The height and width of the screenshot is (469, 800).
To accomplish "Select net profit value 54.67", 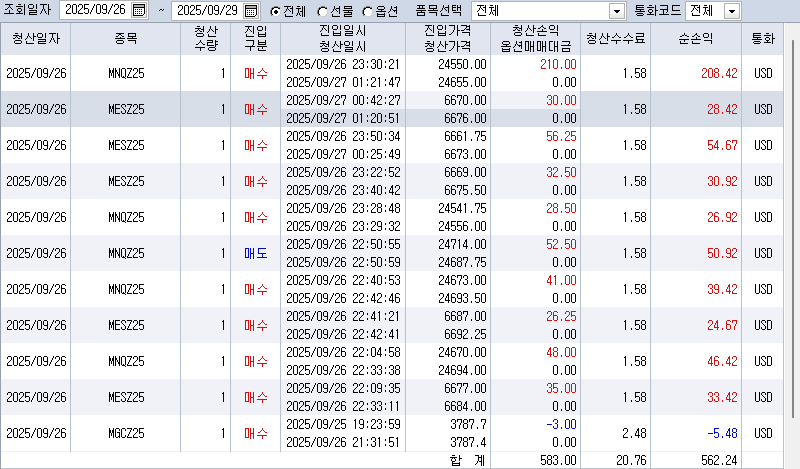I will point(722,145).
